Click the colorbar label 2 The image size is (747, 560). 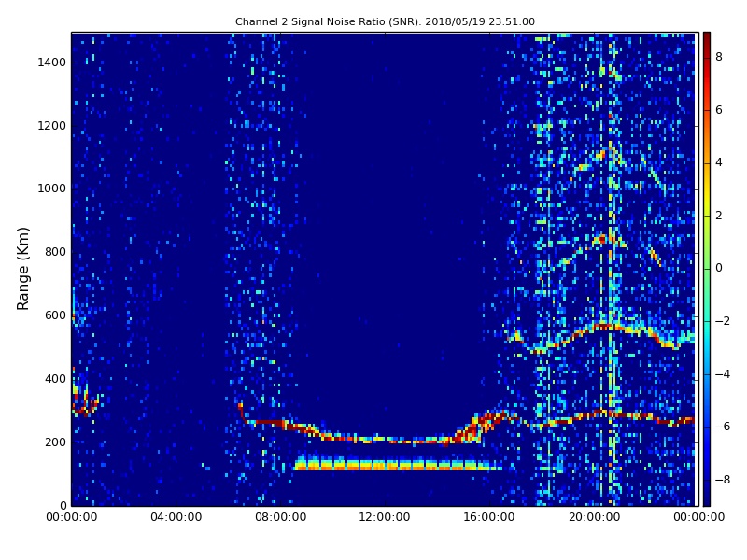(719, 216)
